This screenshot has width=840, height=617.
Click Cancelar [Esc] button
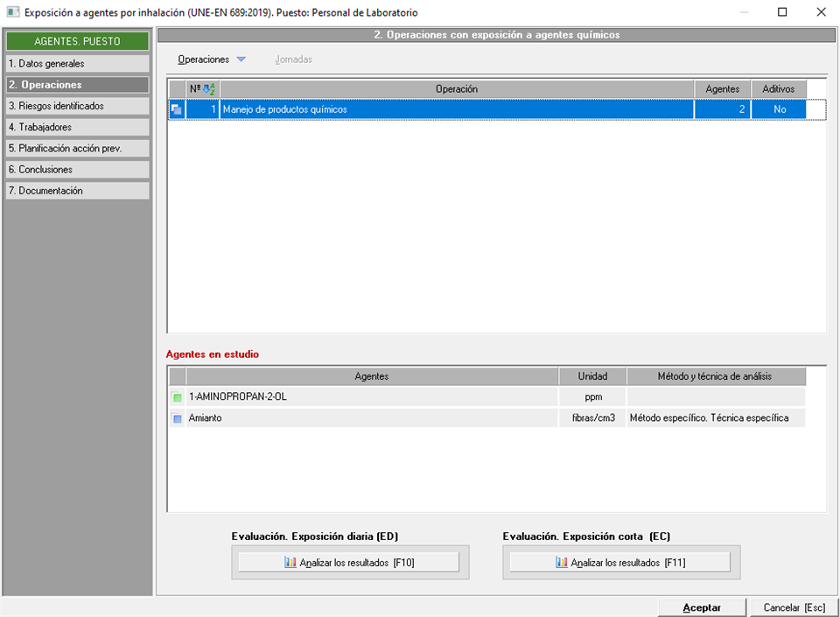click(793, 607)
